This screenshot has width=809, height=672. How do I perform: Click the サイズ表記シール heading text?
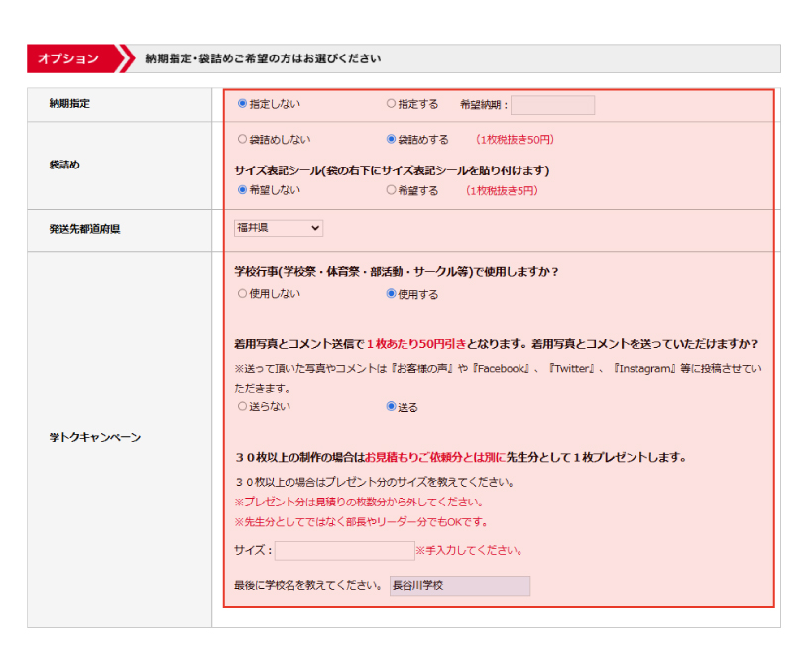(x=392, y=170)
